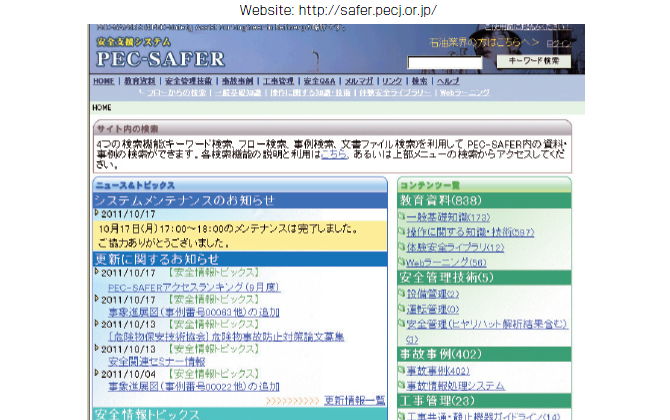Open 工事共通・静止機器ガイドライン(14) link
The height and width of the screenshot is (420, 670).
click(x=483, y=416)
